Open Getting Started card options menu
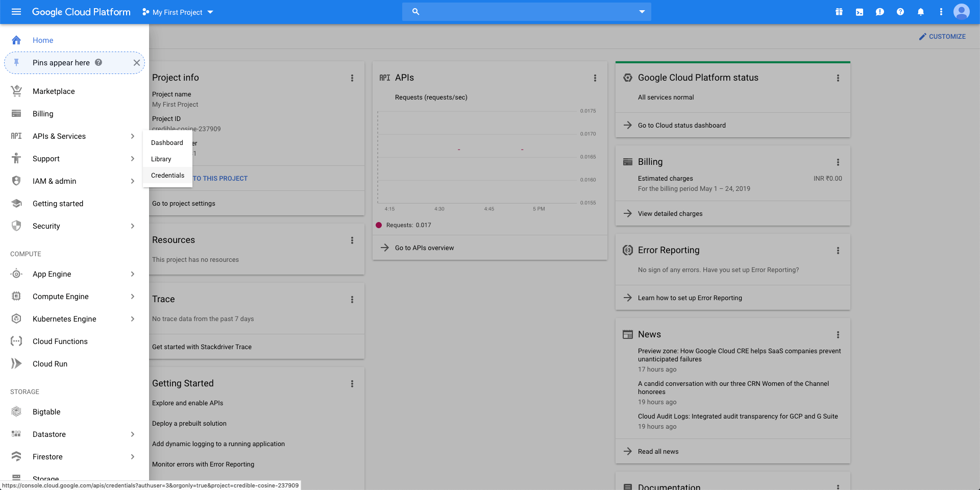 point(352,384)
